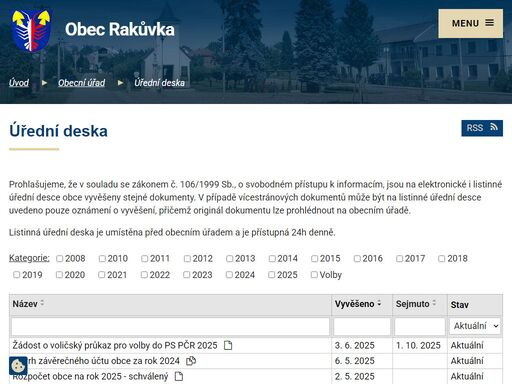Select the 2013 category checkbox
Image resolution: width=512 pixels, height=384 pixels.
pyautogui.click(x=230, y=259)
